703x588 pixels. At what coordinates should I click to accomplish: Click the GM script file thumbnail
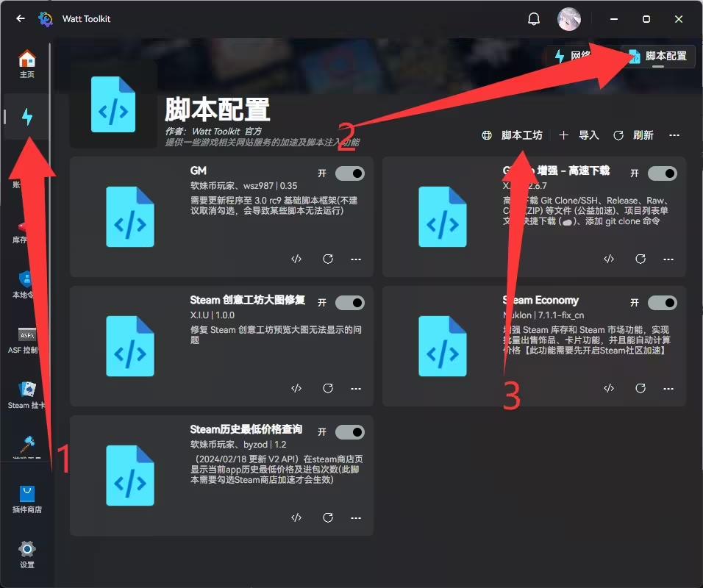coord(130,217)
